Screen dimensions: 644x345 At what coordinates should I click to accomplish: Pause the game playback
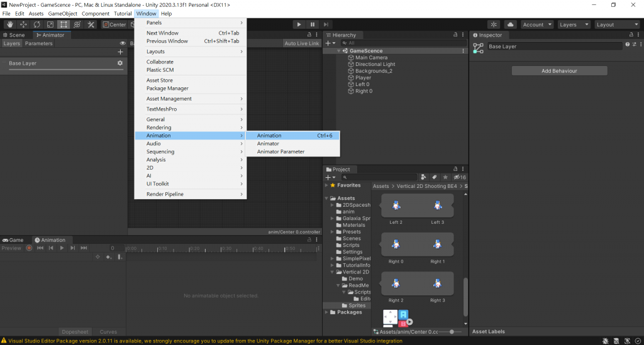click(313, 25)
